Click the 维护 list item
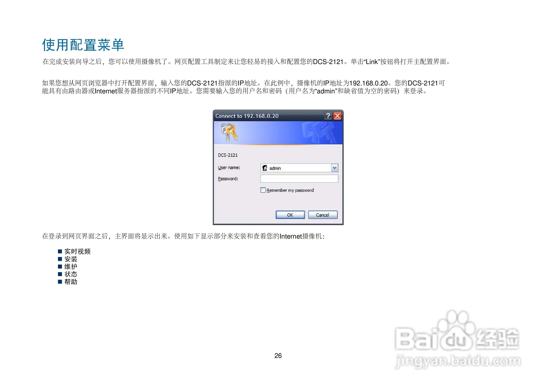This screenshot has height=392, width=555. pyautogui.click(x=71, y=267)
